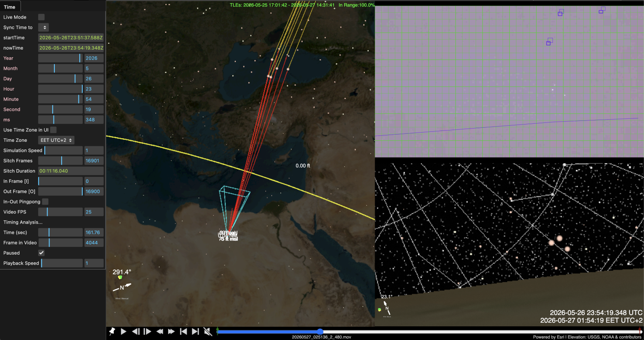Click the In Frame [I] slider
Image resolution: width=644 pixels, height=340 pixels.
click(x=60, y=181)
